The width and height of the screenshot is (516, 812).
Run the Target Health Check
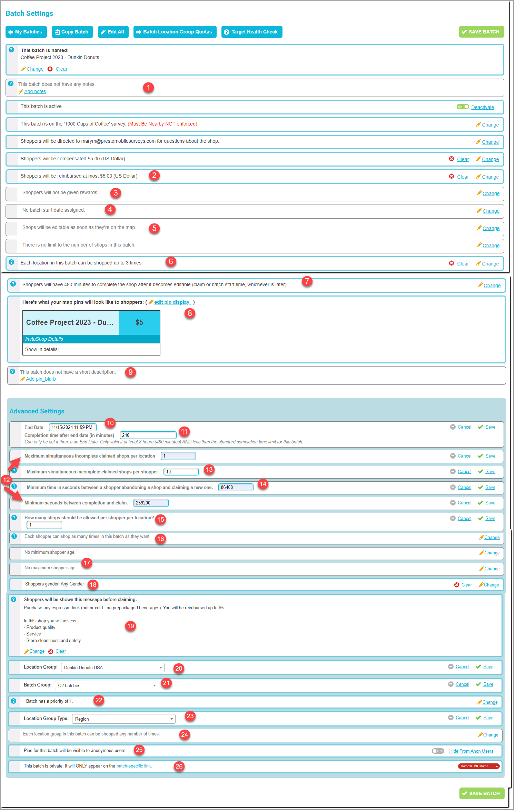(x=252, y=32)
